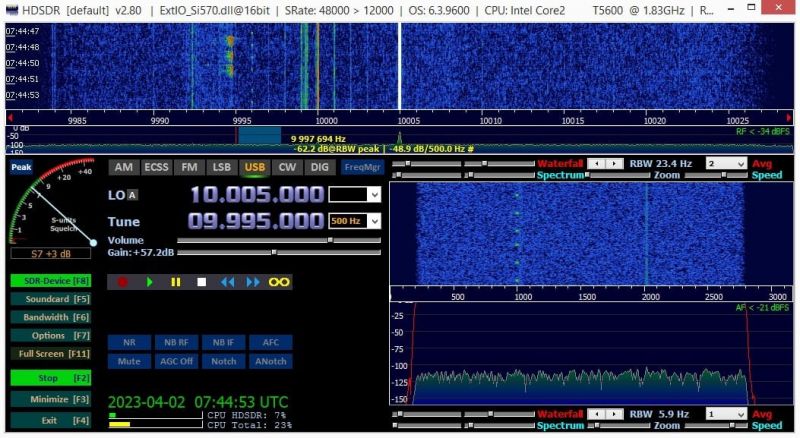The width and height of the screenshot is (800, 438).
Task: Click the 2023-04-02 07:44:53 UTC clock text
Action: (198, 402)
